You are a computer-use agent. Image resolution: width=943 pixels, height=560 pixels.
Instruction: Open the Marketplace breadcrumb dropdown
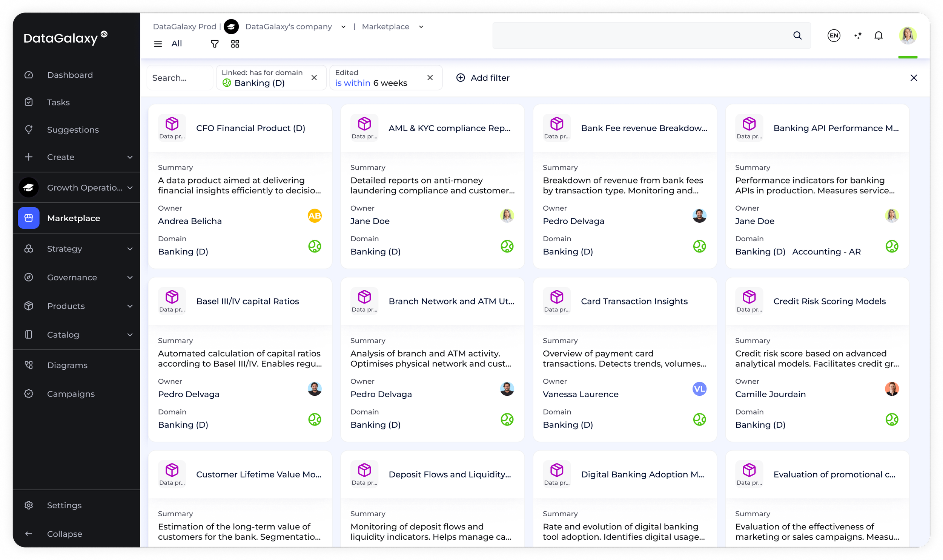click(421, 27)
